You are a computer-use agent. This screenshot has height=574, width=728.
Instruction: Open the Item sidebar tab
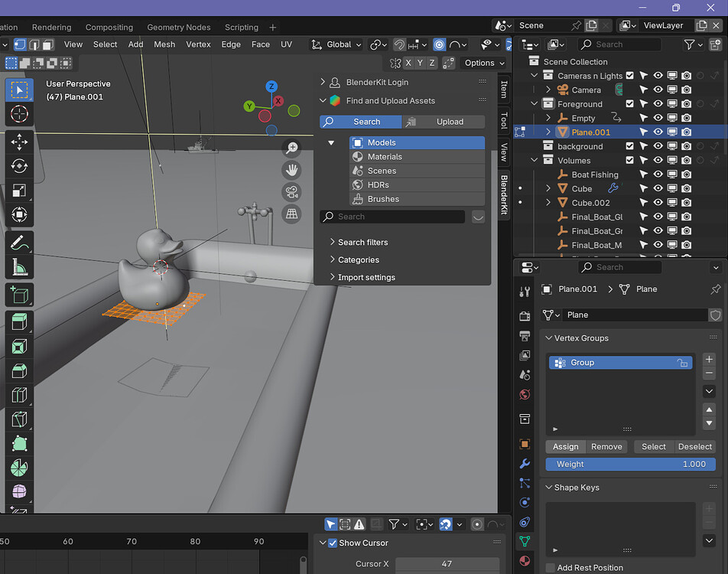504,90
